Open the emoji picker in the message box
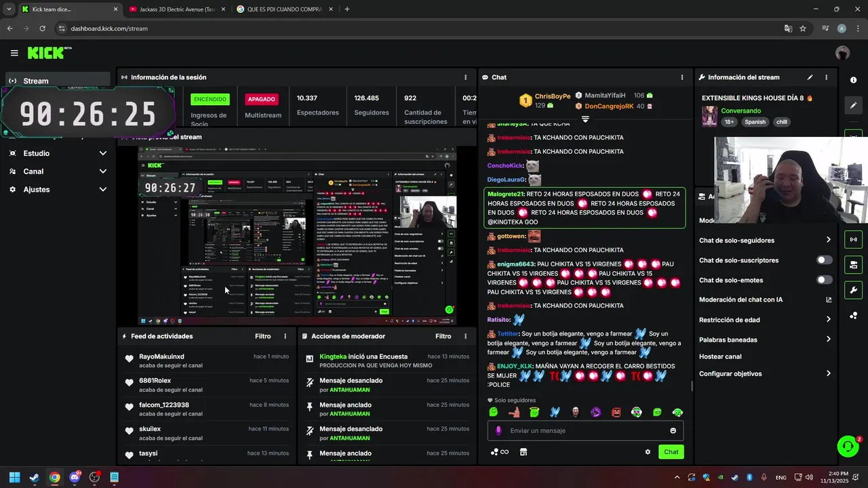 (x=673, y=430)
